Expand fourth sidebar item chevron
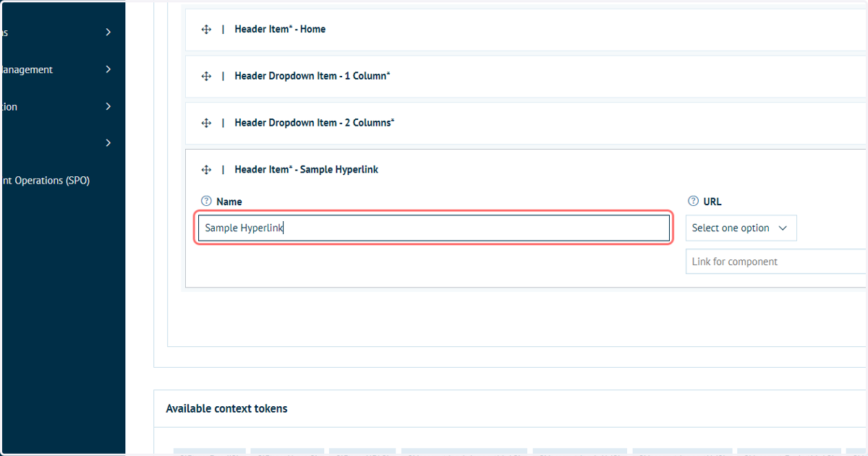The height and width of the screenshot is (456, 868). pos(108,142)
